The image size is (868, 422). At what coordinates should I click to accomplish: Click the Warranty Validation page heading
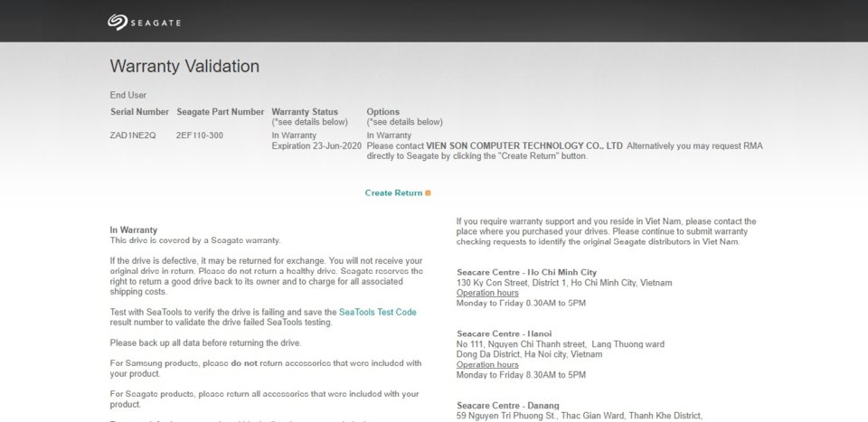click(x=184, y=66)
